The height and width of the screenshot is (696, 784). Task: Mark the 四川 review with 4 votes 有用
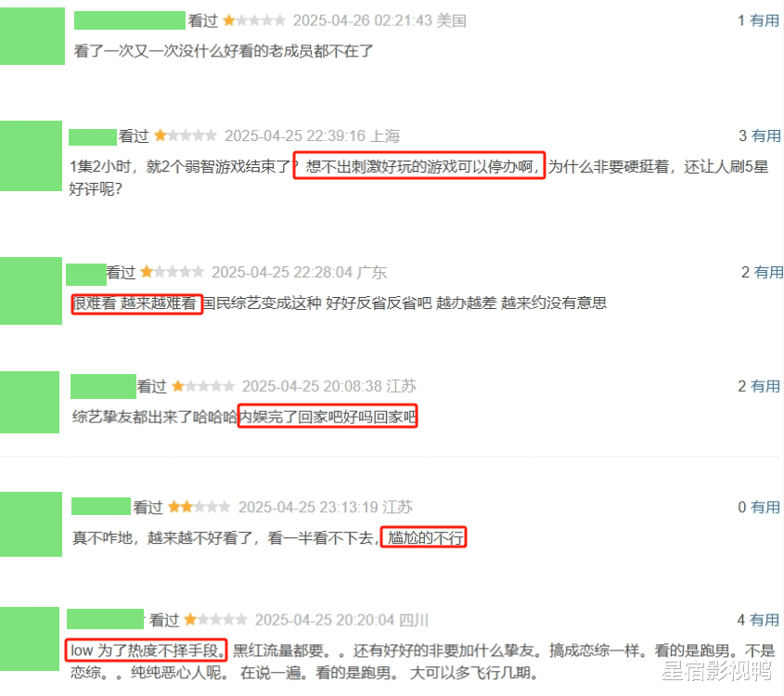click(x=765, y=620)
